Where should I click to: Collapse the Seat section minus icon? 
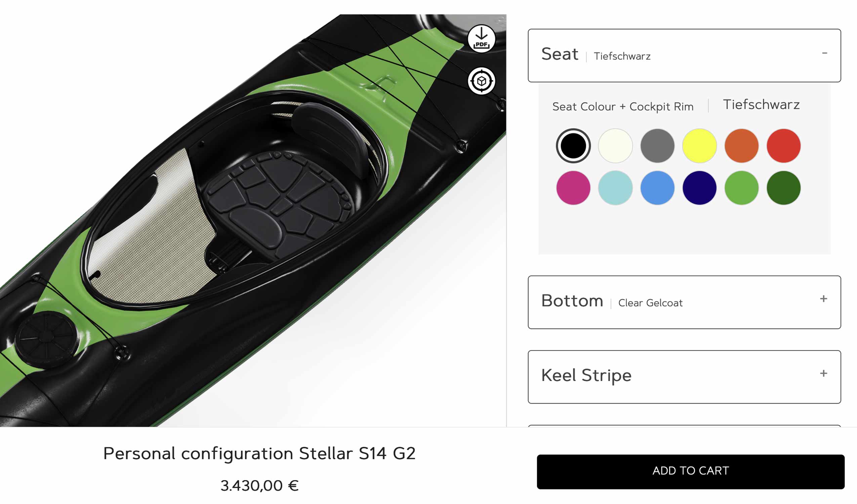(x=824, y=53)
